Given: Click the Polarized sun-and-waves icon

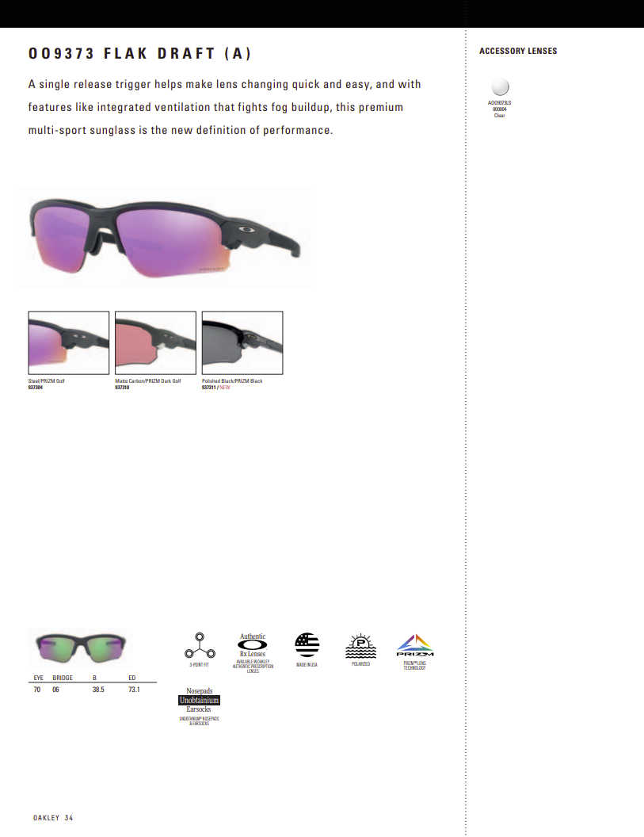Looking at the screenshot, I should click(x=360, y=646).
